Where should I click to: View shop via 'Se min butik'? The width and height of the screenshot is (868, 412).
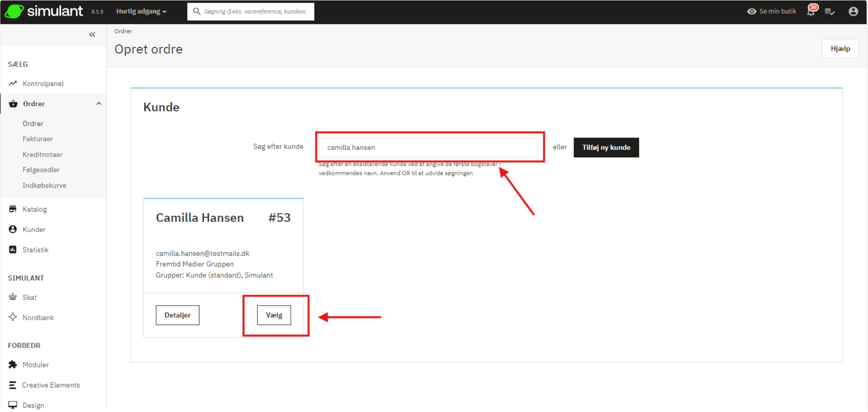pyautogui.click(x=772, y=11)
